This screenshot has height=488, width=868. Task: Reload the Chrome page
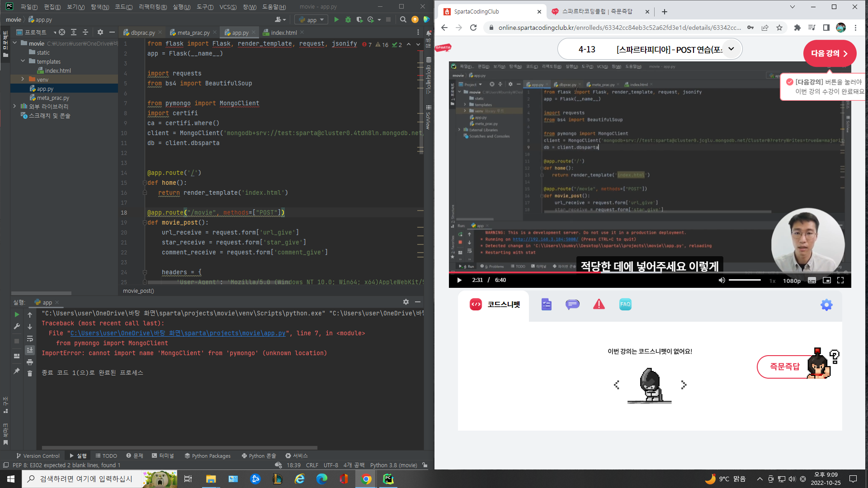(473, 28)
